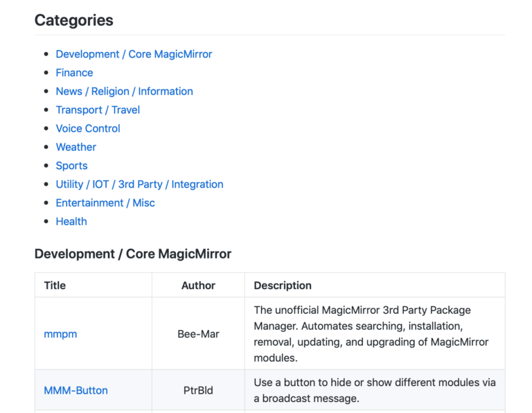This screenshot has height=413, width=532.
Task: Click the PtrBld author cell
Action: (x=198, y=390)
